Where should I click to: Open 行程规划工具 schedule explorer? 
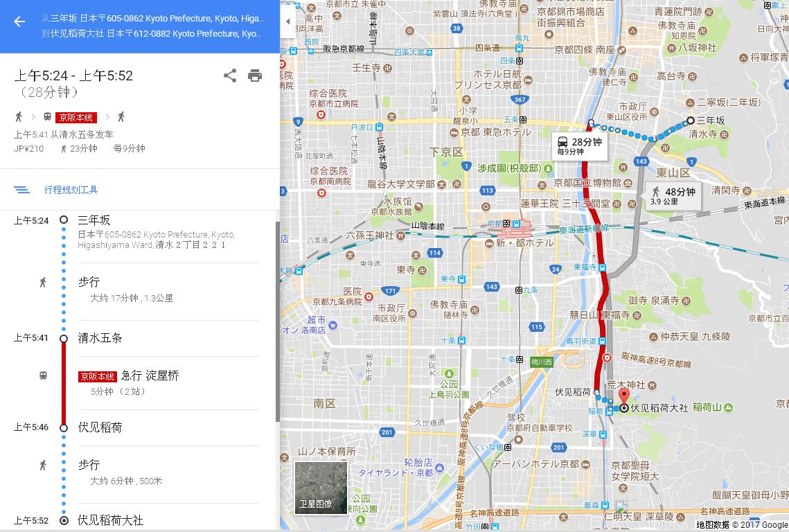tap(71, 190)
